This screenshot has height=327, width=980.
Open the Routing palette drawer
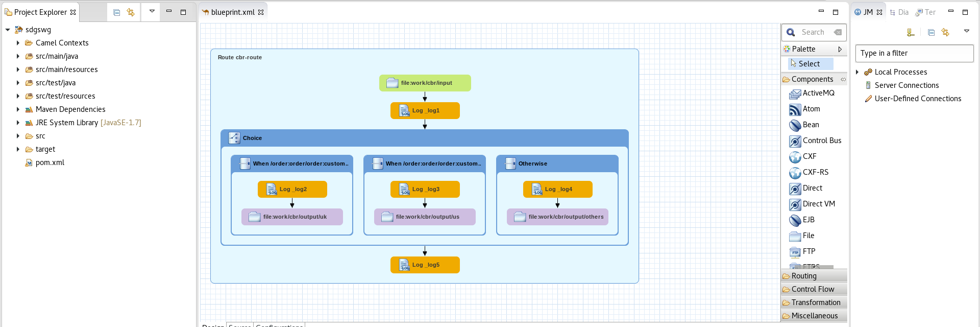[814, 276]
